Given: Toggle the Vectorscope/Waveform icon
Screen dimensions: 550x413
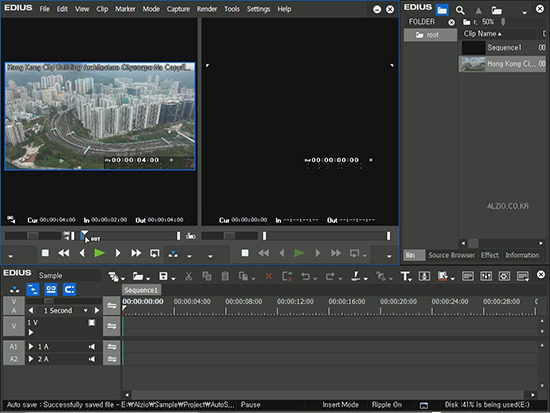Looking at the screenshot, I should pos(504,276).
